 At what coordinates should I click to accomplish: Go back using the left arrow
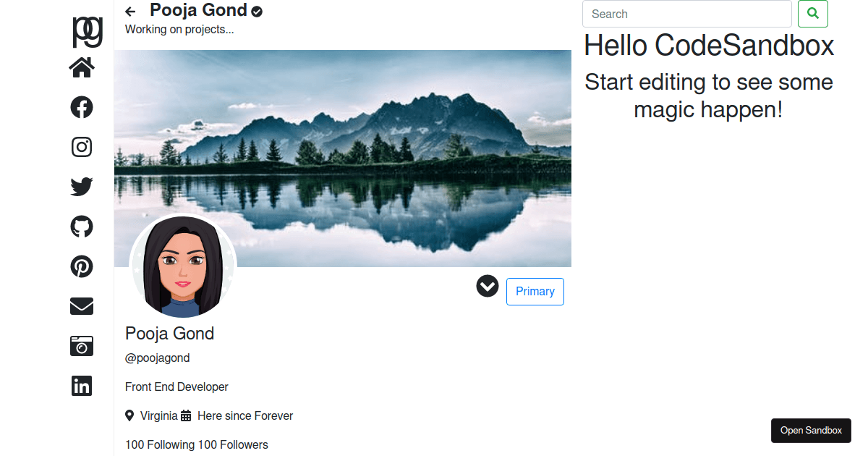coord(130,12)
